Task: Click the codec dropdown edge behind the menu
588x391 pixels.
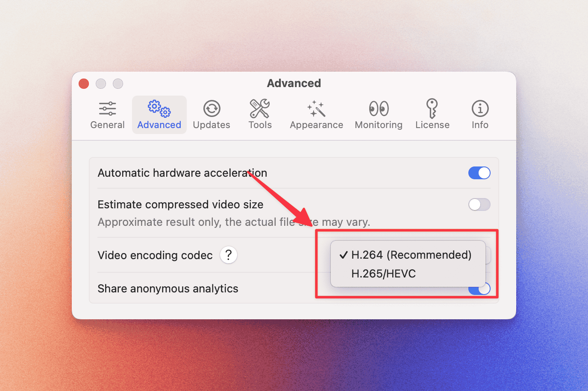Action: click(488, 255)
